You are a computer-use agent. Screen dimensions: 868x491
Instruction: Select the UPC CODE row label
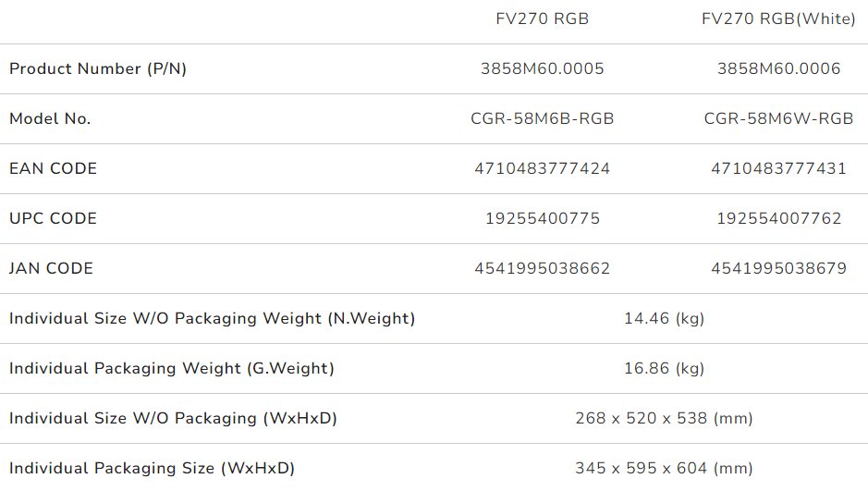(53, 219)
